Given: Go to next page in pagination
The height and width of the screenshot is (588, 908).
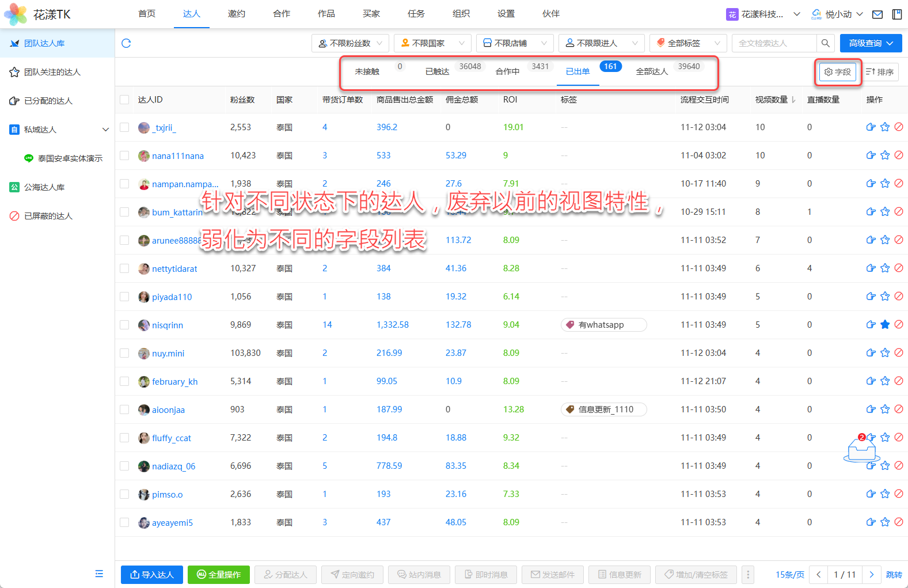Looking at the screenshot, I should point(871,574).
